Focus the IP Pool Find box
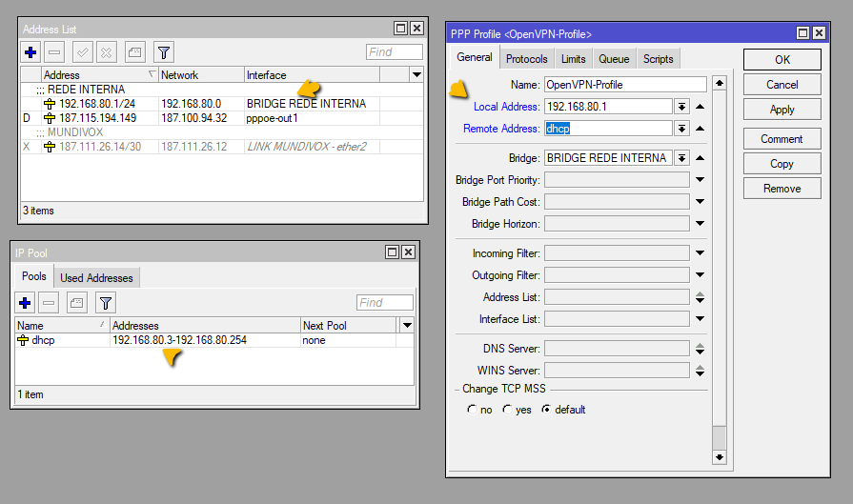This screenshot has height=504, width=853. pos(385,303)
